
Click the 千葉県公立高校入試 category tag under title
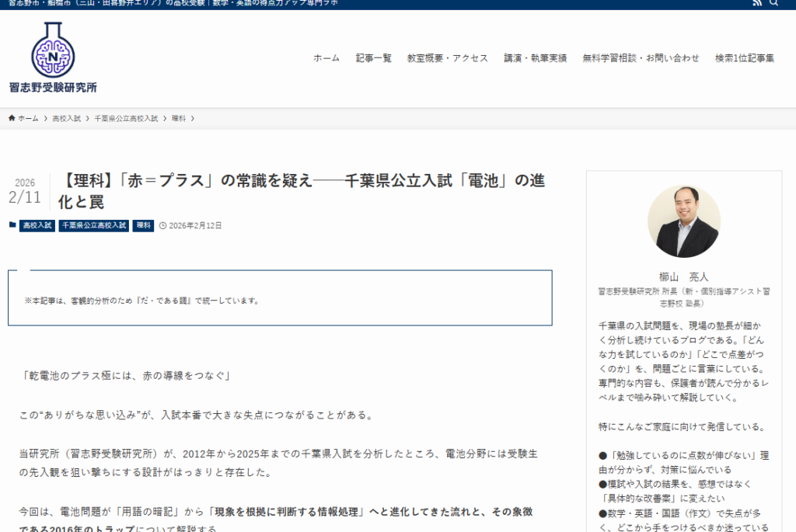pyautogui.click(x=94, y=226)
